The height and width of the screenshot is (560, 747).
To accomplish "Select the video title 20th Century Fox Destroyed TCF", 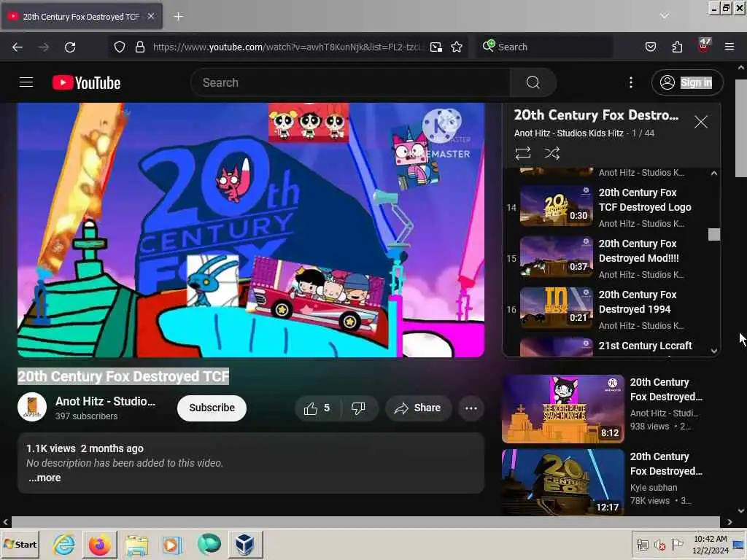I will tap(123, 376).
